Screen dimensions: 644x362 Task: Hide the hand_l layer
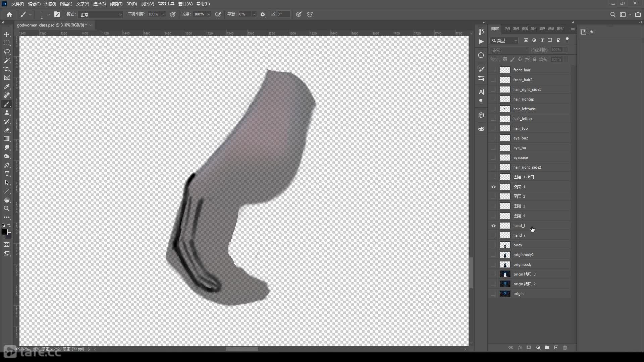pos(493,226)
